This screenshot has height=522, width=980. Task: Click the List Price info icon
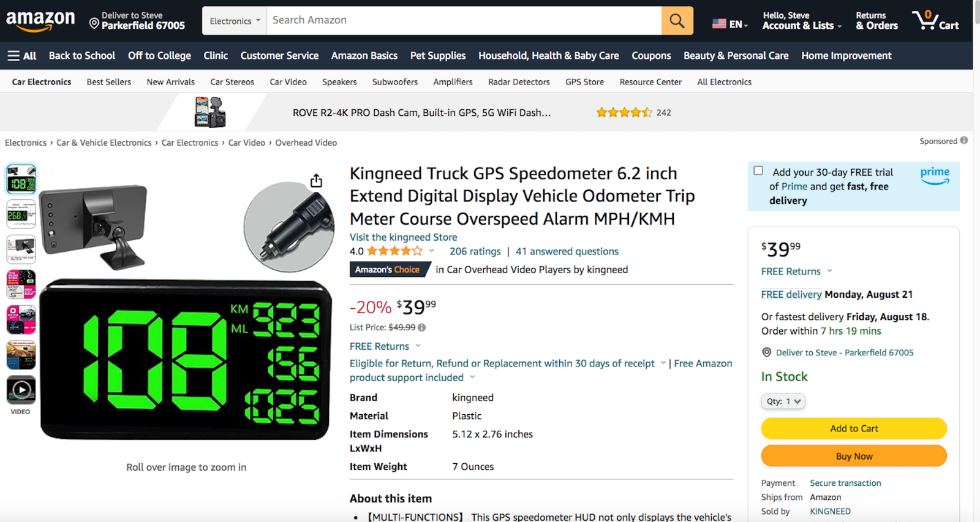[x=422, y=328]
